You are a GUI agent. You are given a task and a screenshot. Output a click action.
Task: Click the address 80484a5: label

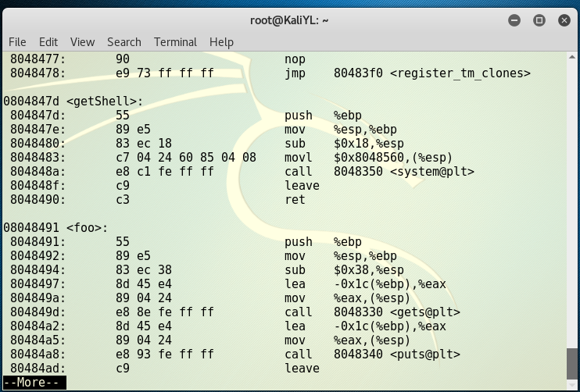38,340
